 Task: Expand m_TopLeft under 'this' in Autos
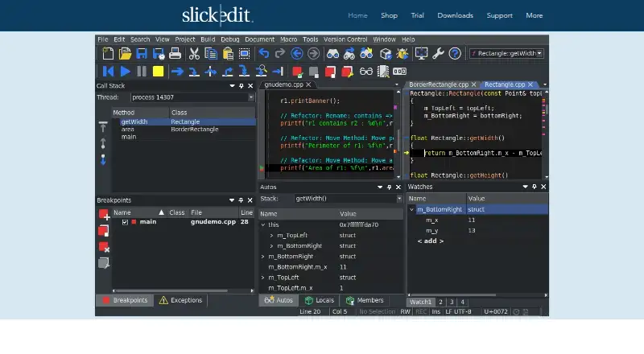271,235
